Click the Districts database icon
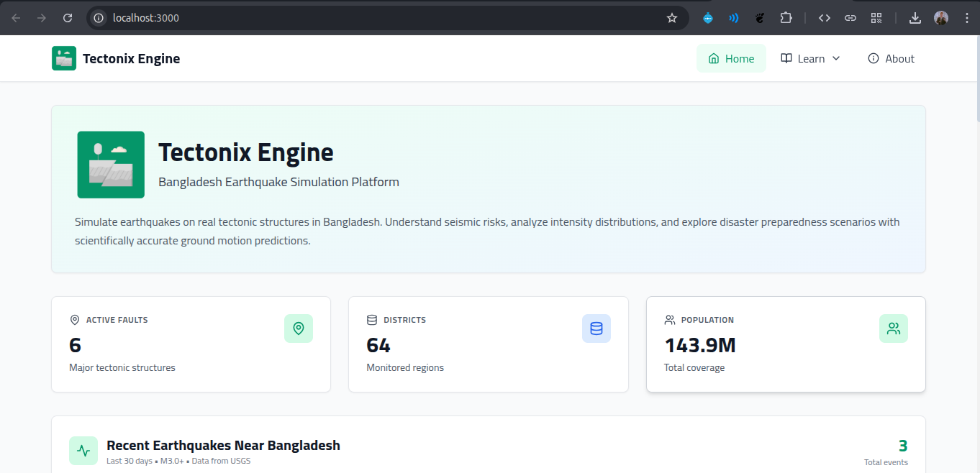This screenshot has height=473, width=980. coord(596,329)
